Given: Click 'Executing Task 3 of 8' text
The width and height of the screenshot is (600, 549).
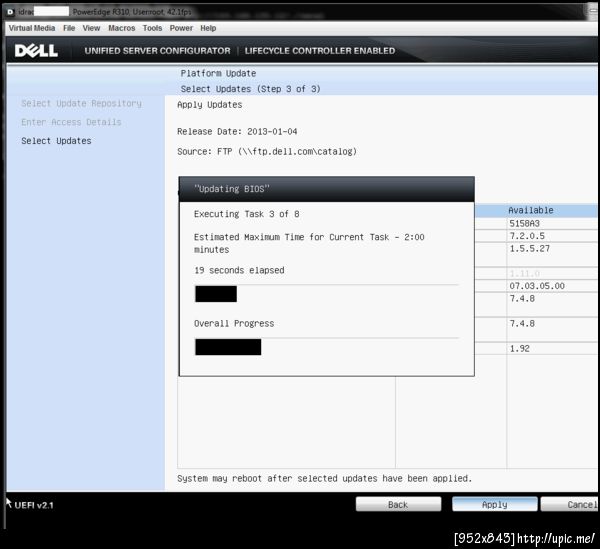Looking at the screenshot, I should click(246, 214).
